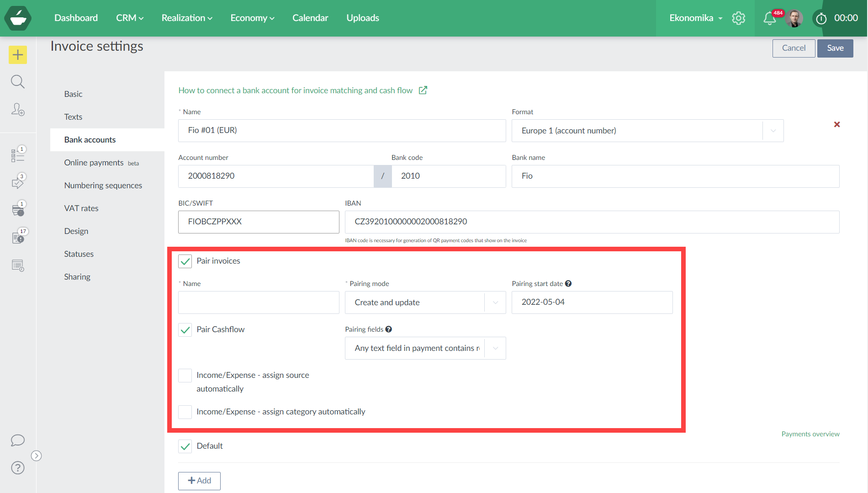Expand the Pairing mode dropdown
The width and height of the screenshot is (868, 493).
(425, 302)
